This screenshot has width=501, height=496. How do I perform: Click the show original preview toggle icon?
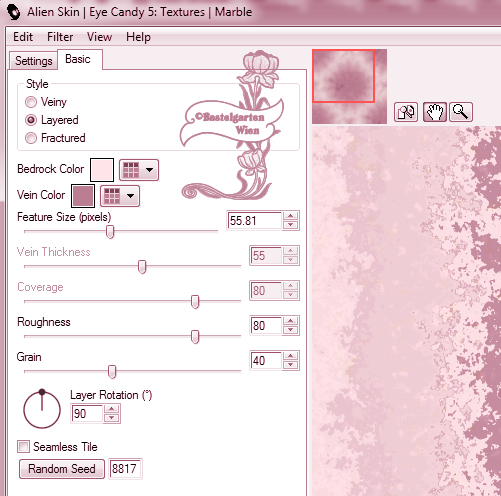click(406, 112)
